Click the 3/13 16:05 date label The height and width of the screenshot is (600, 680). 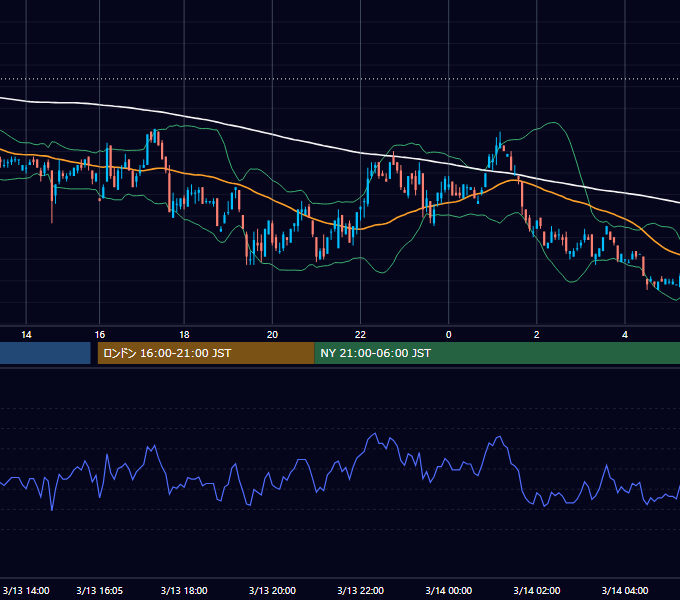pos(100,590)
